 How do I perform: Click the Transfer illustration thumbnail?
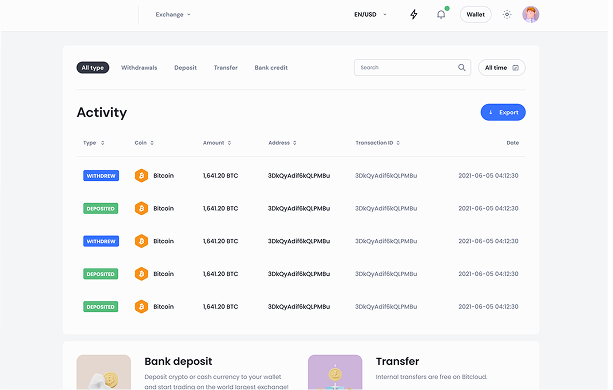[x=335, y=372]
